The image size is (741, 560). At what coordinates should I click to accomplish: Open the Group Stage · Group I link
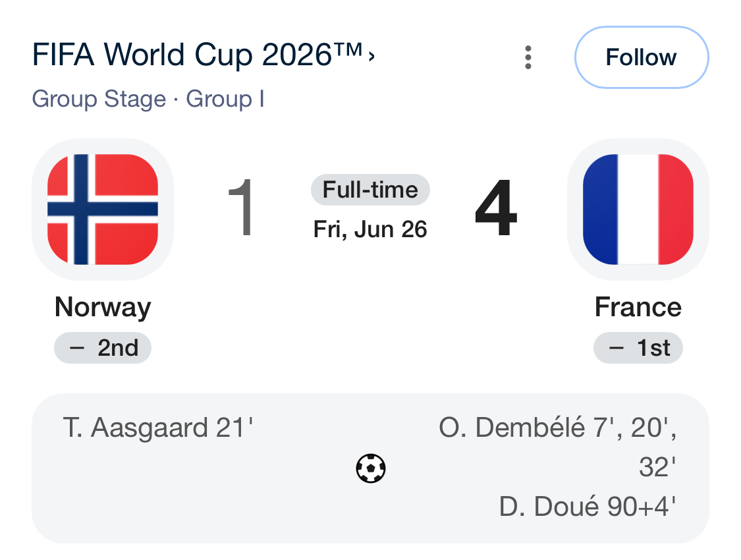point(148,99)
